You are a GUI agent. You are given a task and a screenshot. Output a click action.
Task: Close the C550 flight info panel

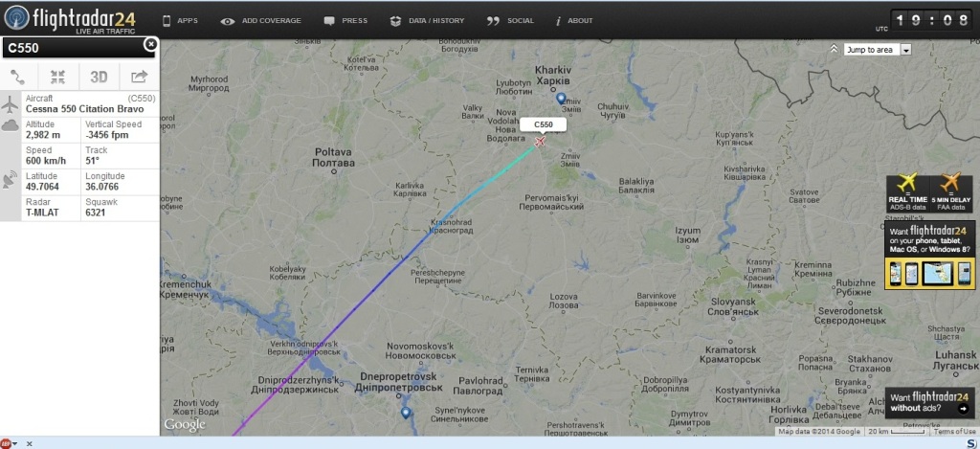(150, 44)
